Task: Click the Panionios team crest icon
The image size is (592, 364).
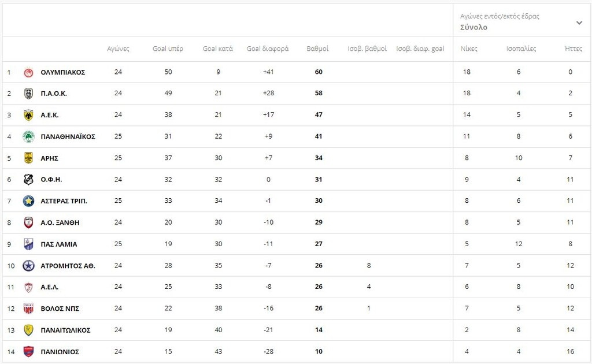Action: (28, 351)
